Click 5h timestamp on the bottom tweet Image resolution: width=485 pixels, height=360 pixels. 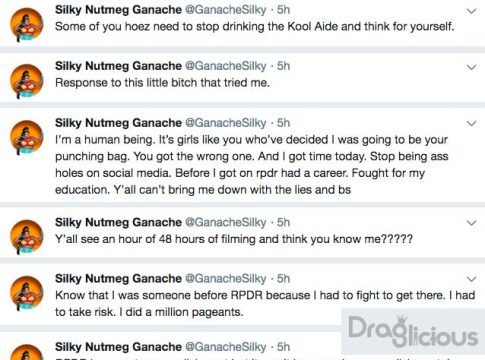click(x=283, y=347)
